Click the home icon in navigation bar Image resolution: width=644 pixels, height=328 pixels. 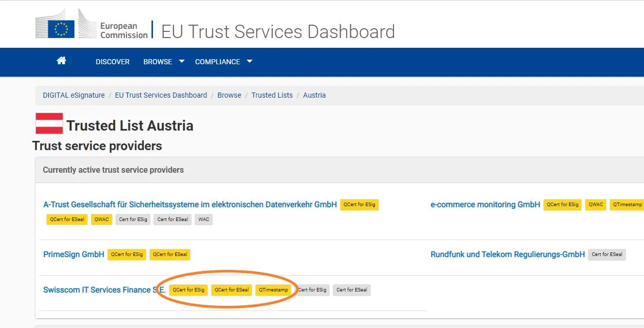point(61,61)
